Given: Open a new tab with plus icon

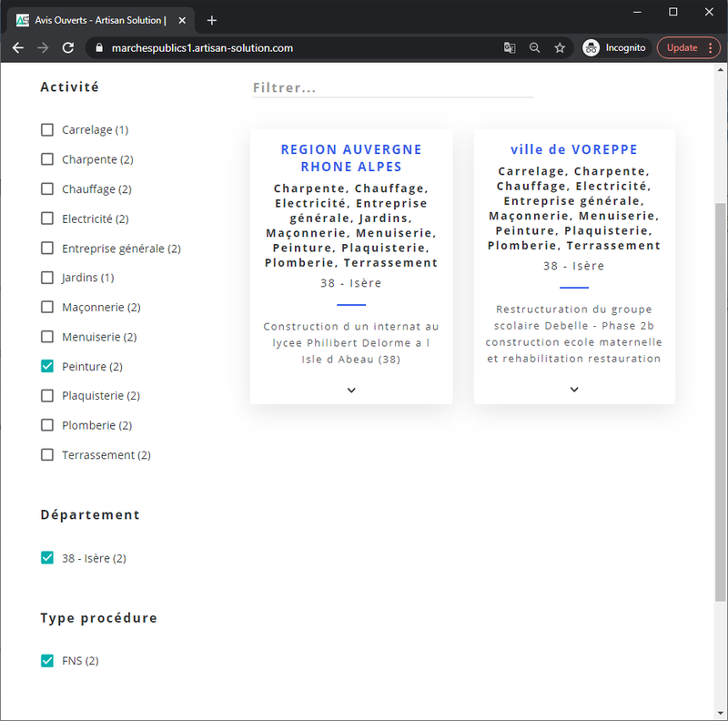Looking at the screenshot, I should [212, 20].
